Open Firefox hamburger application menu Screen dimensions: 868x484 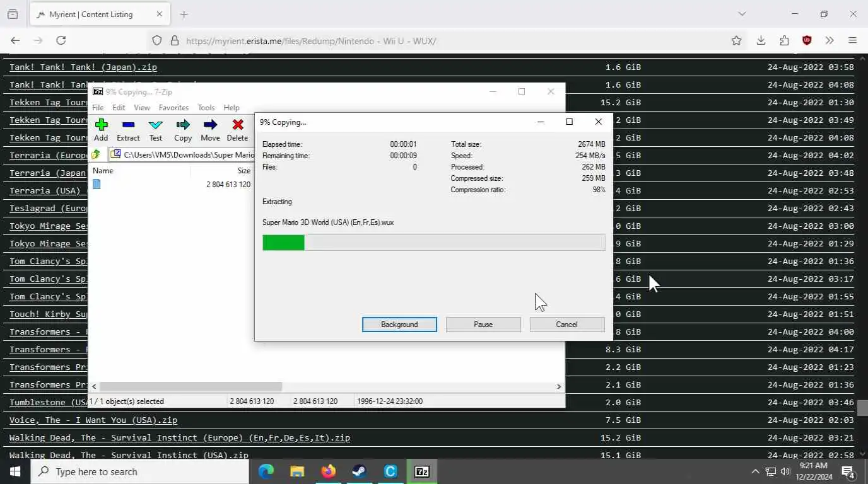pyautogui.click(x=852, y=40)
